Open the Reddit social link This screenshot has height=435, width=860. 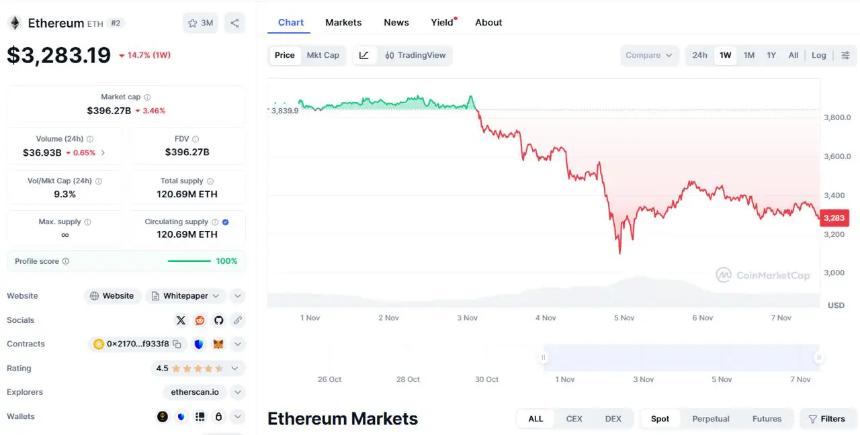tap(200, 320)
